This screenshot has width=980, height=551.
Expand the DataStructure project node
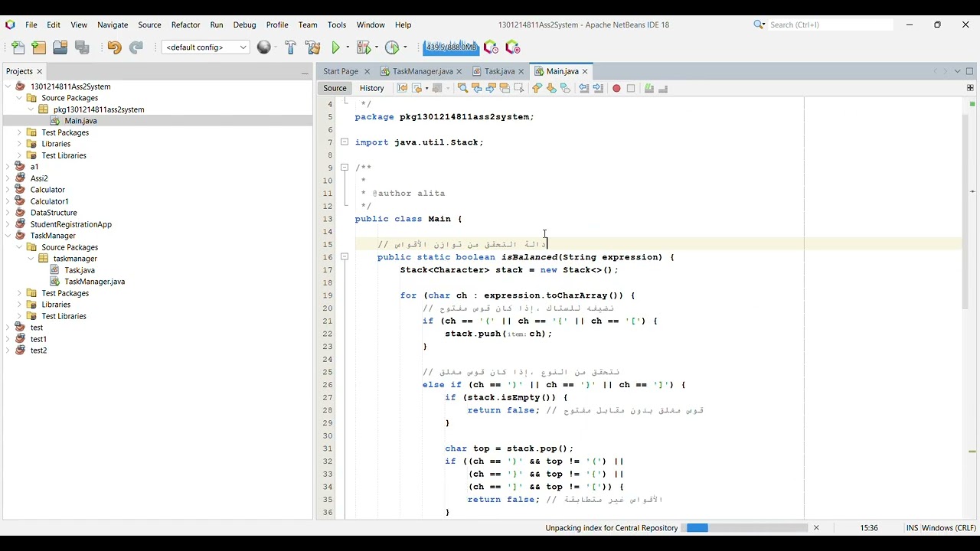pos(8,213)
